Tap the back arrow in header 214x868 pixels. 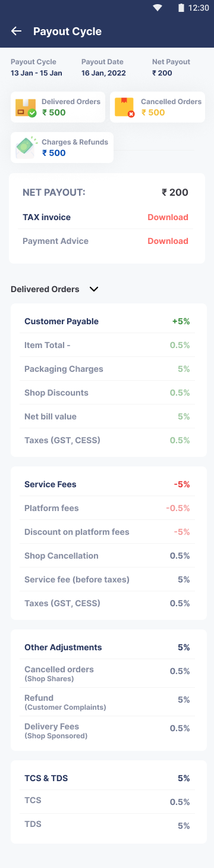click(17, 32)
